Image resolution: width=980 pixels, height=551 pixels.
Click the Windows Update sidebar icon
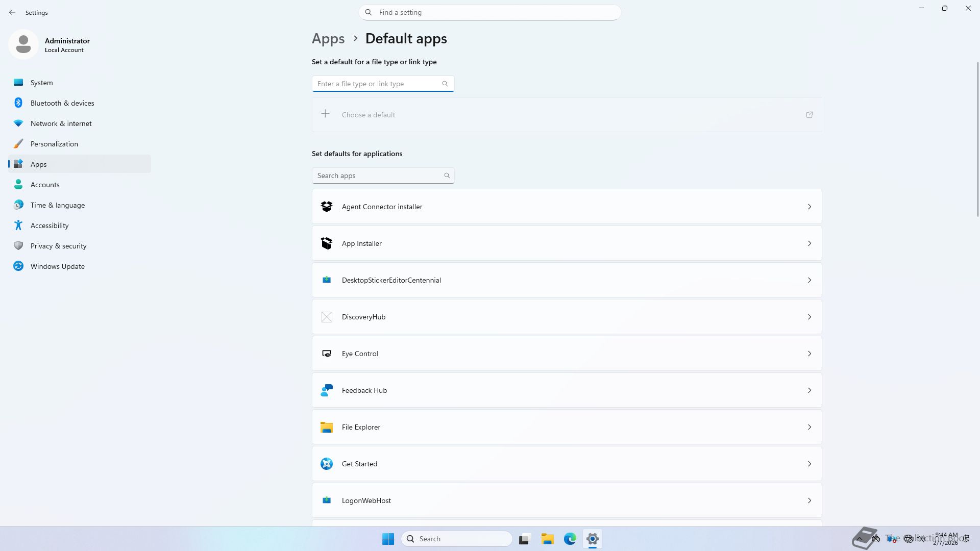(18, 266)
